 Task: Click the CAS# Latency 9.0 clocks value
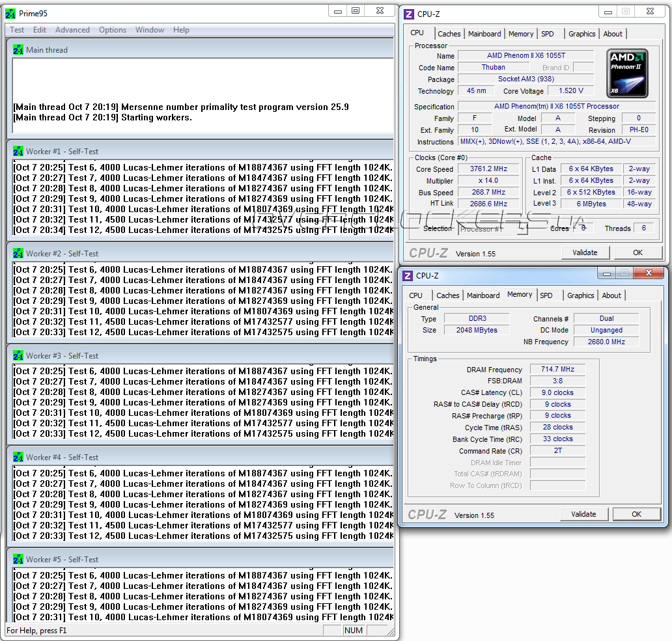[557, 392]
